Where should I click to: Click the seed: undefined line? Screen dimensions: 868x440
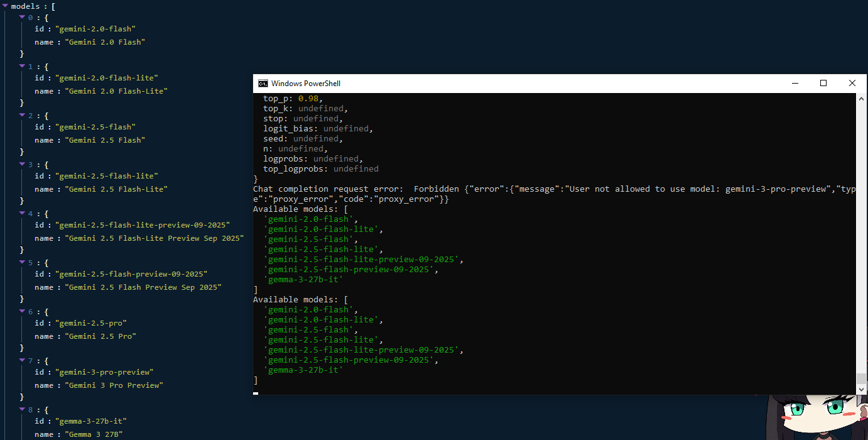click(x=303, y=139)
